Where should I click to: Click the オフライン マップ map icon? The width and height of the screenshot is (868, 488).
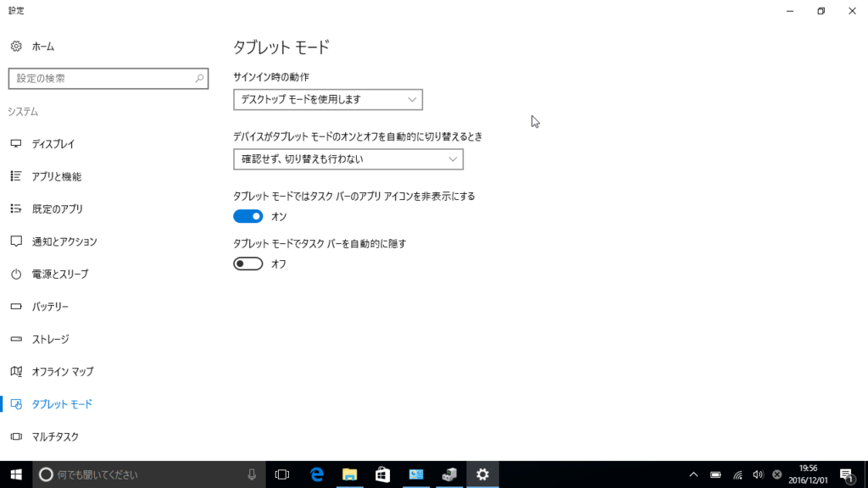16,371
